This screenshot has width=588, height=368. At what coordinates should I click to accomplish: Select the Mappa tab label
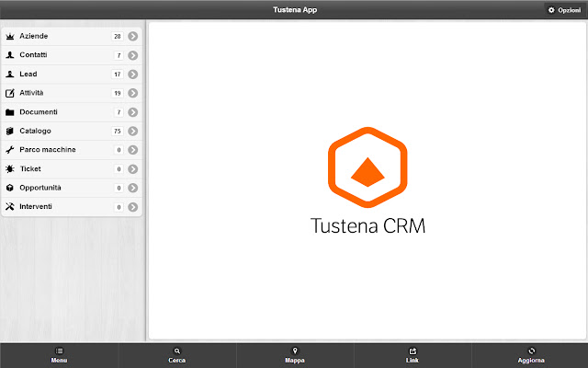295,360
